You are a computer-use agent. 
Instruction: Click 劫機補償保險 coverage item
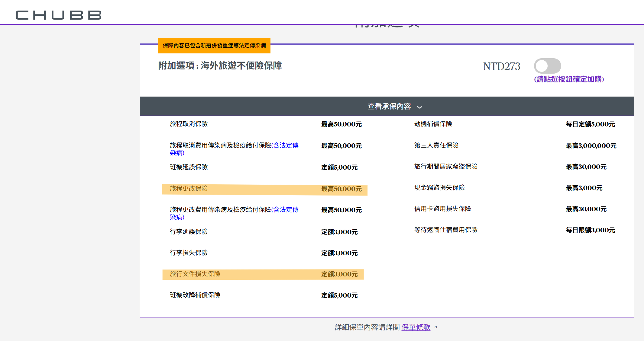tap(433, 124)
